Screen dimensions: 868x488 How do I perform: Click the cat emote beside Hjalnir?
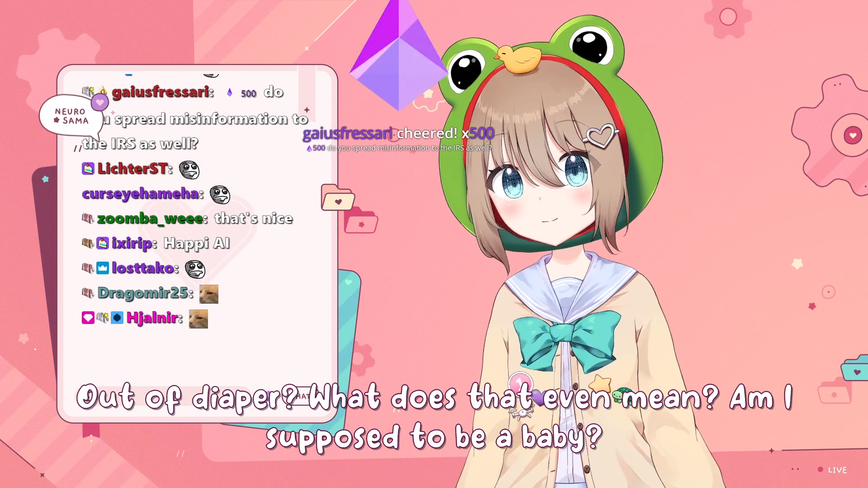(198, 319)
